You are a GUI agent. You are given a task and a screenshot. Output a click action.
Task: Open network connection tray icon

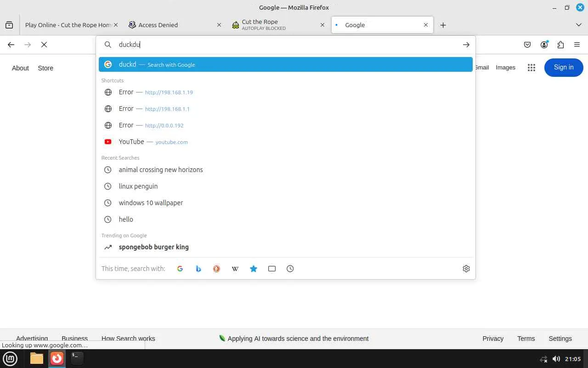pyautogui.click(x=544, y=359)
